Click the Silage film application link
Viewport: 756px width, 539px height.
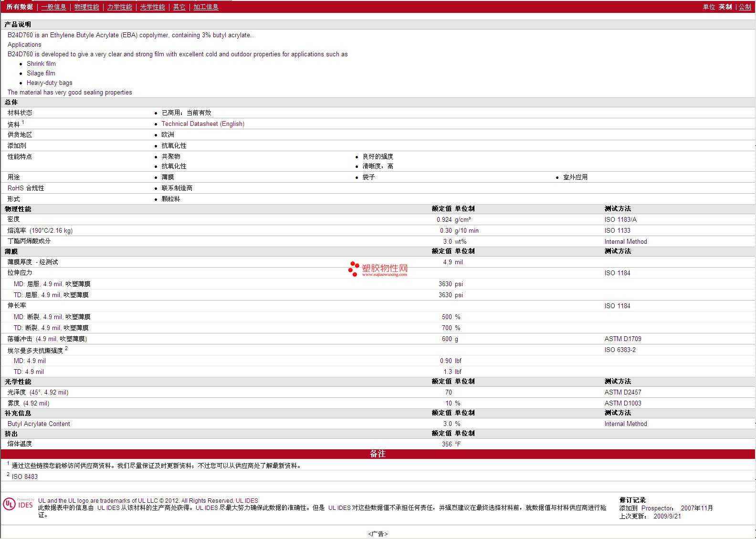point(41,73)
